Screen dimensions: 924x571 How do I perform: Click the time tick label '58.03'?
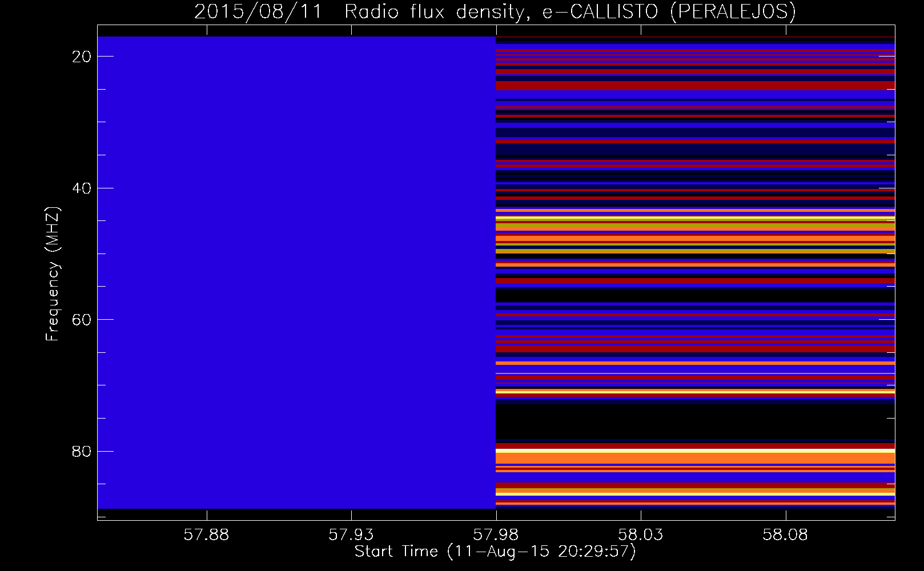point(641,534)
